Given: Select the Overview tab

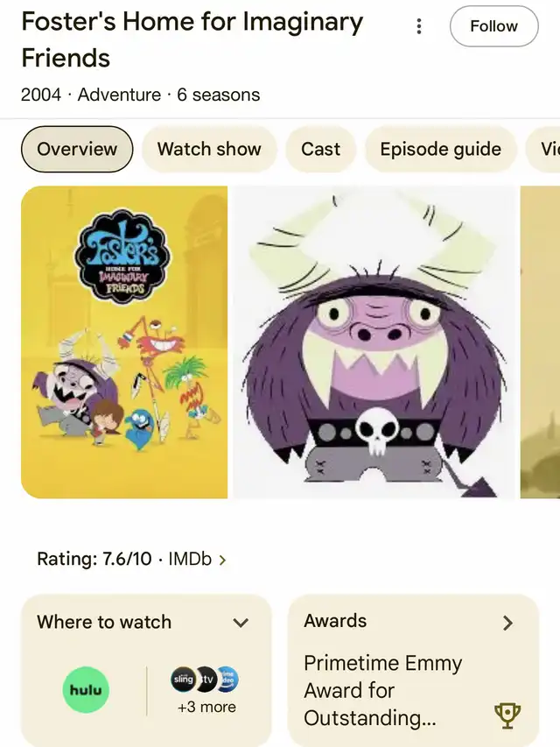Looking at the screenshot, I should coord(77,149).
